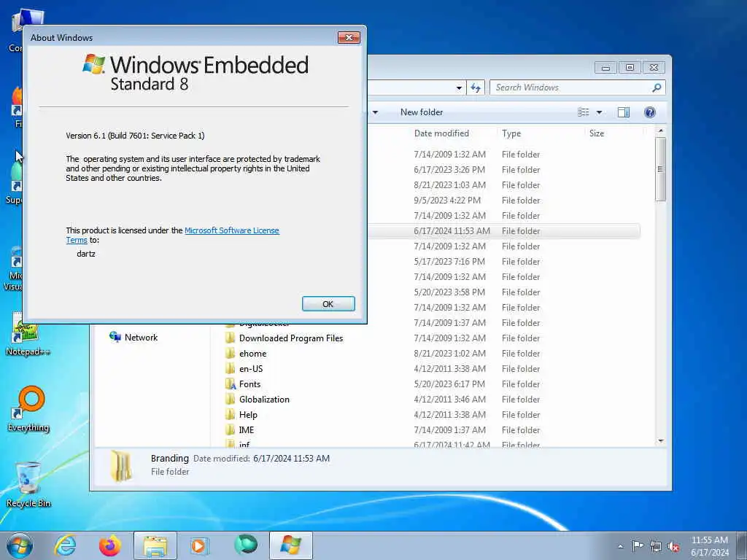747x560 pixels.
Task: Sort by Size column header
Action: point(597,133)
